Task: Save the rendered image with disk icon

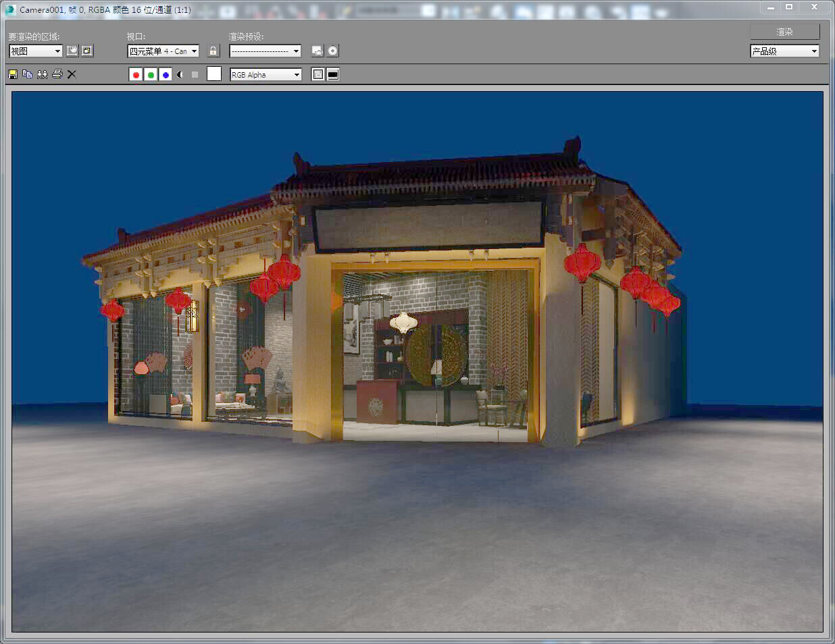Action: coord(13,74)
